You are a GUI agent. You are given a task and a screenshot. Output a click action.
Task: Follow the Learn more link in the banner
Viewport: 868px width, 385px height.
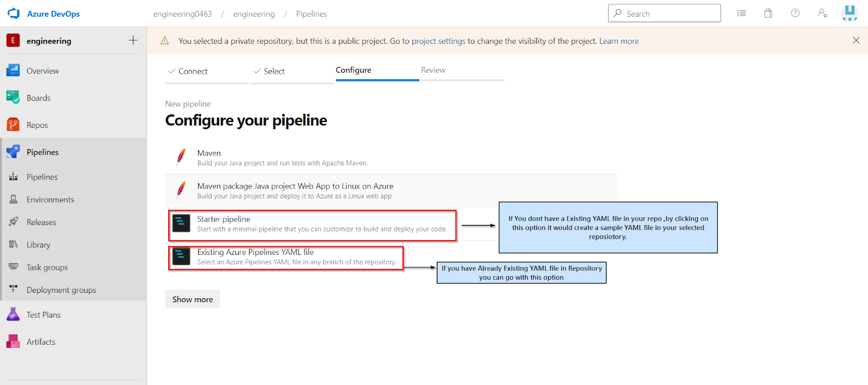click(x=619, y=41)
